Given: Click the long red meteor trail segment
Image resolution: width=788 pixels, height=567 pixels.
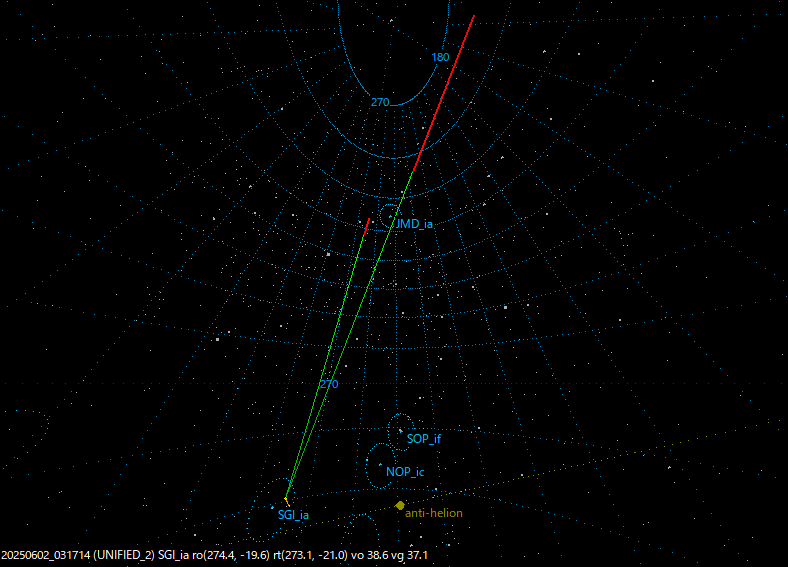Looking at the screenshot, I should tap(443, 94).
